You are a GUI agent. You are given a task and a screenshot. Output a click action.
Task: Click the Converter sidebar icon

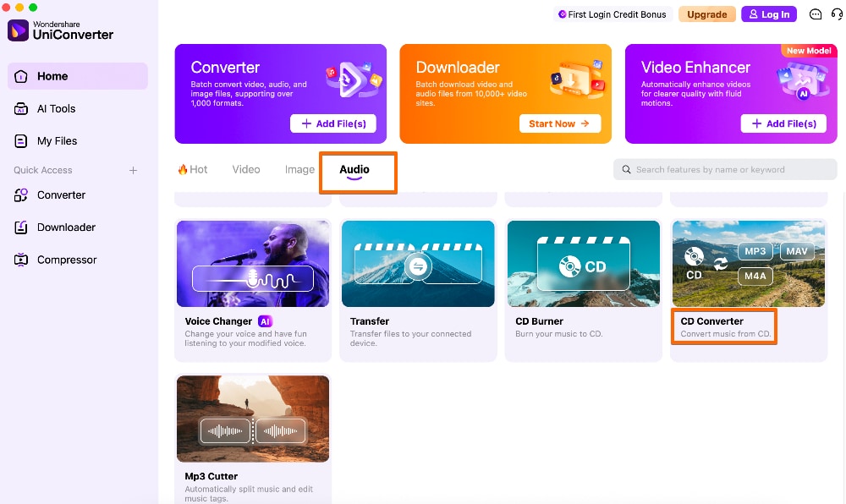(x=20, y=195)
